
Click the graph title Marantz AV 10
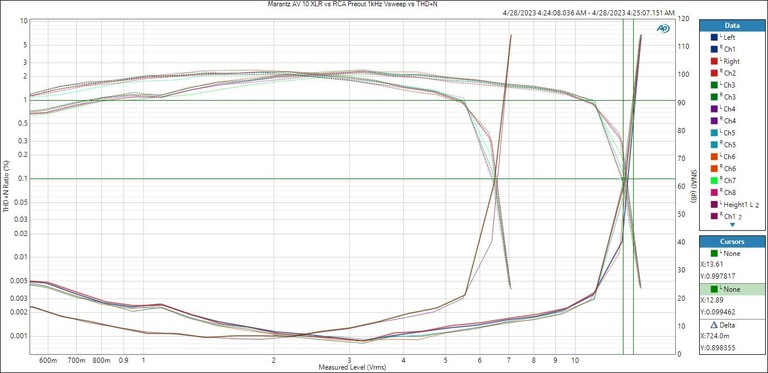click(x=352, y=4)
